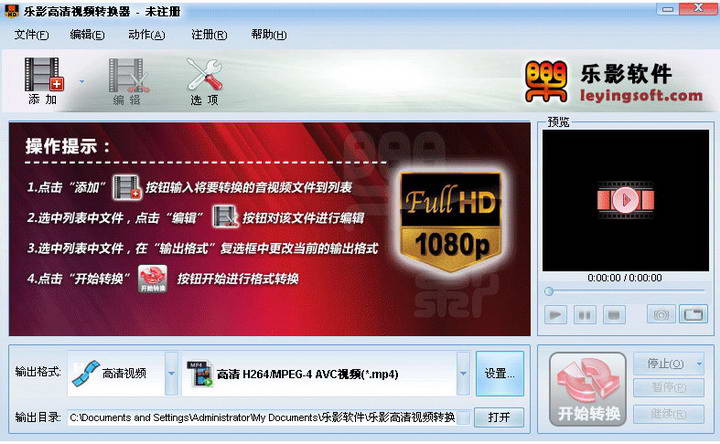Open the arrow beside the Add button

[x=82, y=82]
